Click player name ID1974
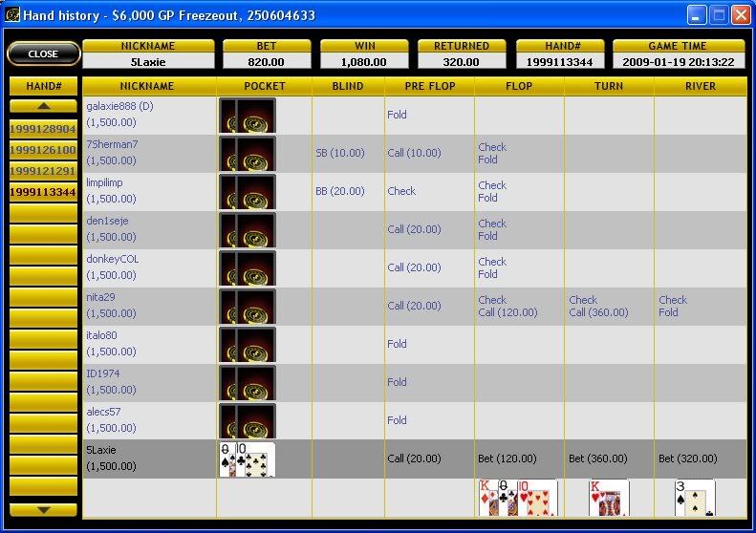The image size is (756, 533). pyautogui.click(x=102, y=373)
